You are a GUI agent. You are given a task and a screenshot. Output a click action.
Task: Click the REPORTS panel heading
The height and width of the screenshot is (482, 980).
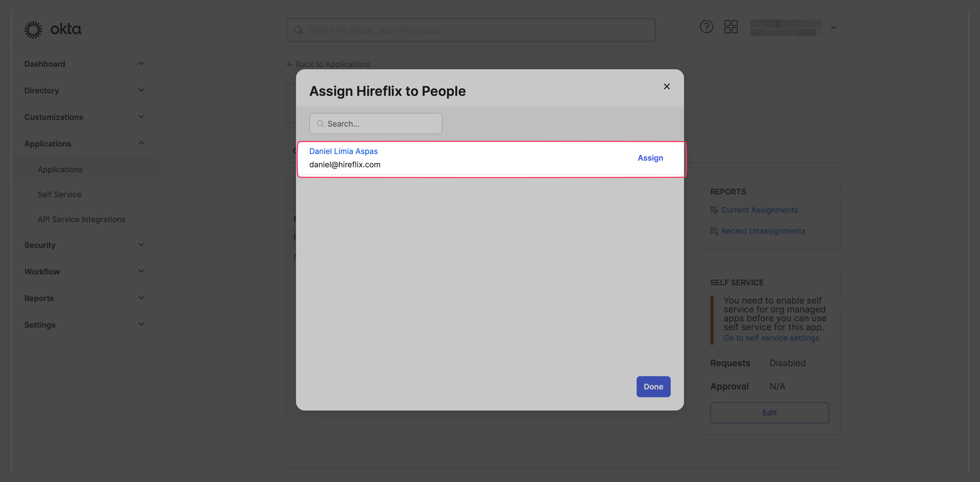pos(728,192)
